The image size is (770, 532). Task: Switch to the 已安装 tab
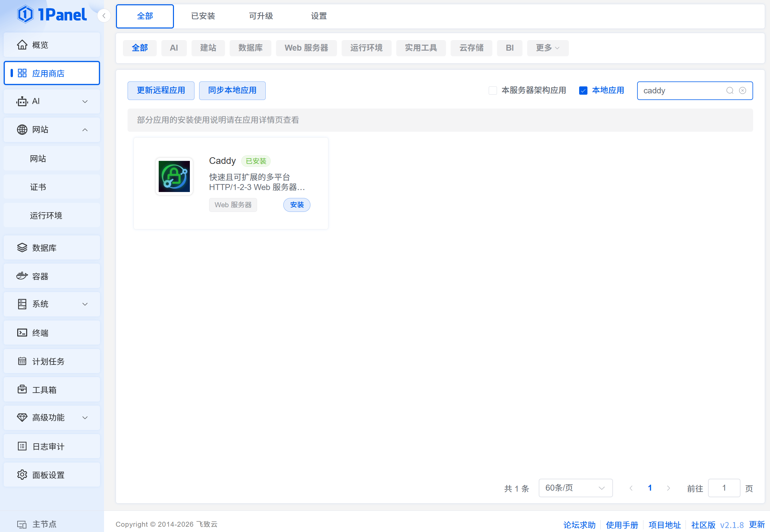tap(203, 16)
